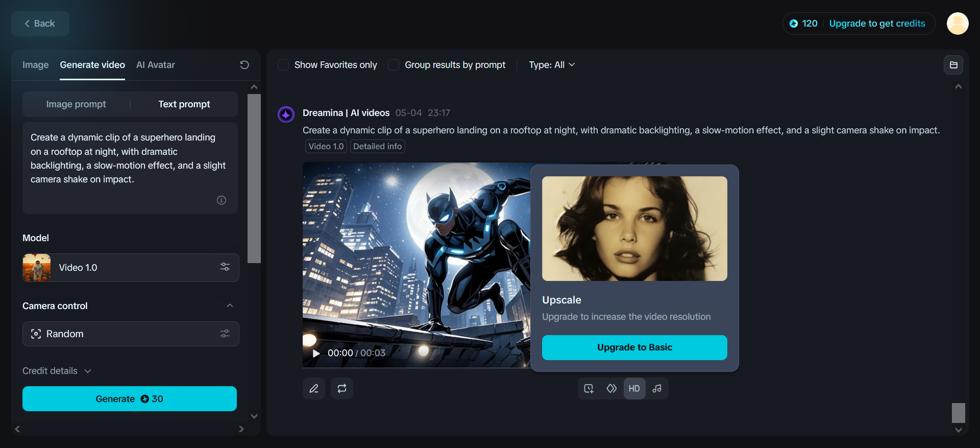Click the superhero video preview
The height and width of the screenshot is (448, 980).
(x=416, y=265)
